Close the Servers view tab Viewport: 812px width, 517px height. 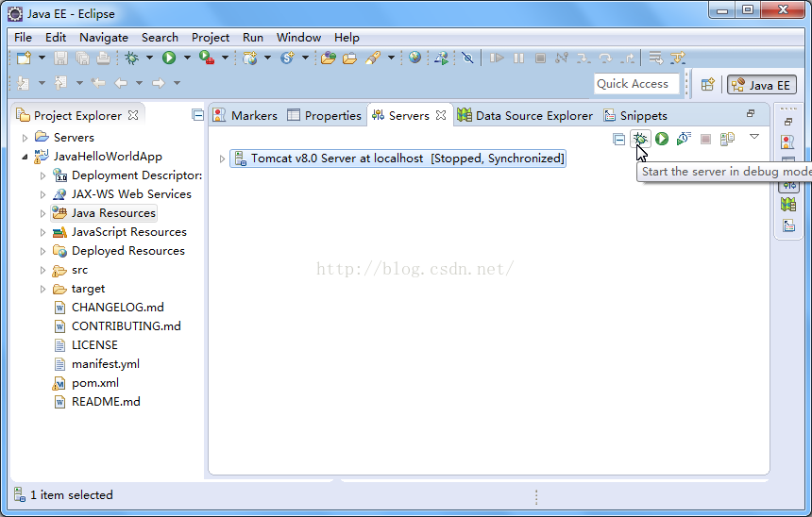coord(441,115)
